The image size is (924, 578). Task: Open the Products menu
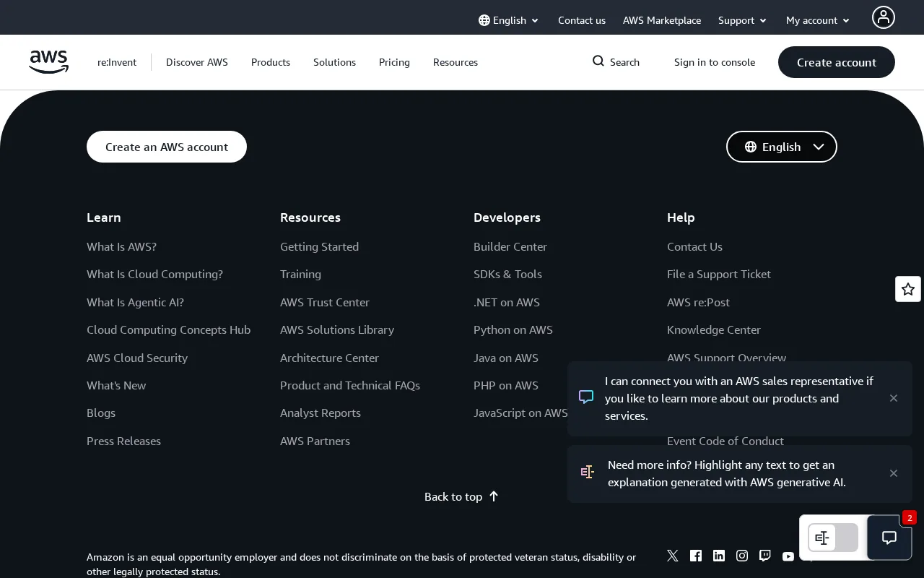271,62
